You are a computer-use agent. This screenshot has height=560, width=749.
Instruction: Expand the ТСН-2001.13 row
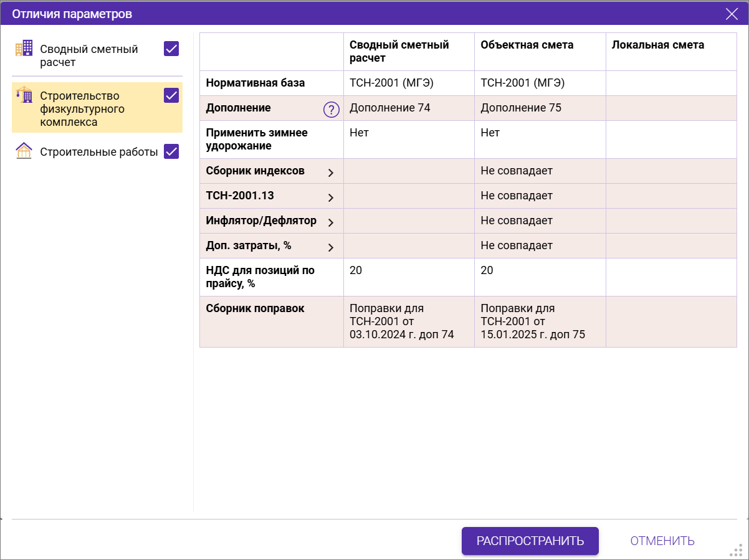331,197
